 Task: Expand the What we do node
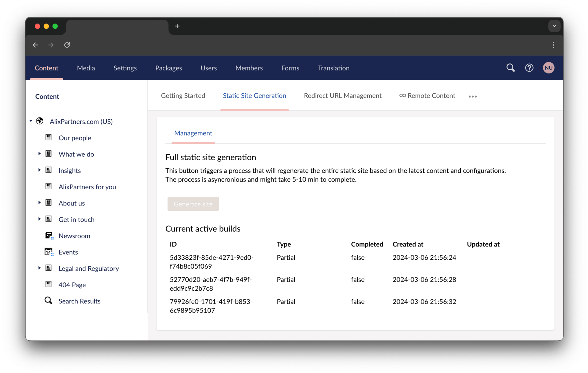[39, 154]
